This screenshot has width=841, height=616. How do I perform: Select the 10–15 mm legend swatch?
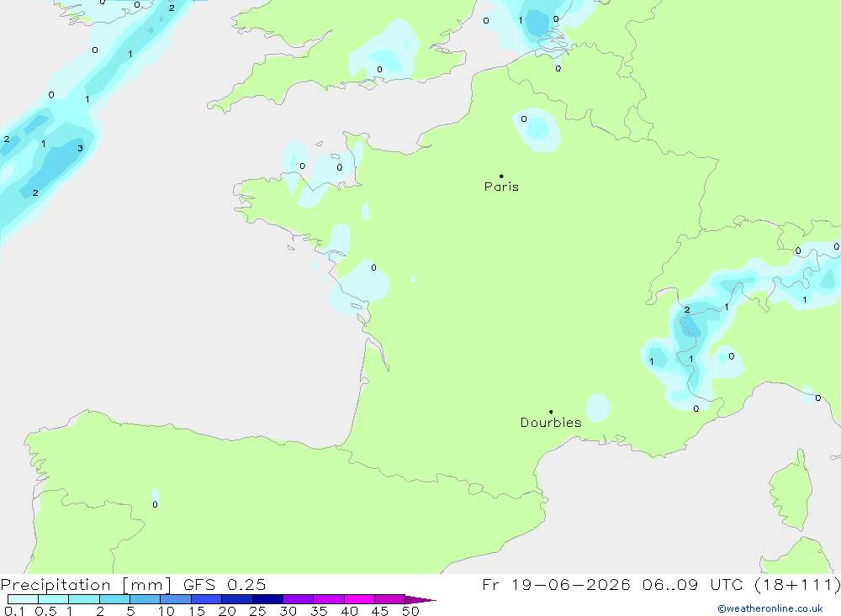pos(176,599)
